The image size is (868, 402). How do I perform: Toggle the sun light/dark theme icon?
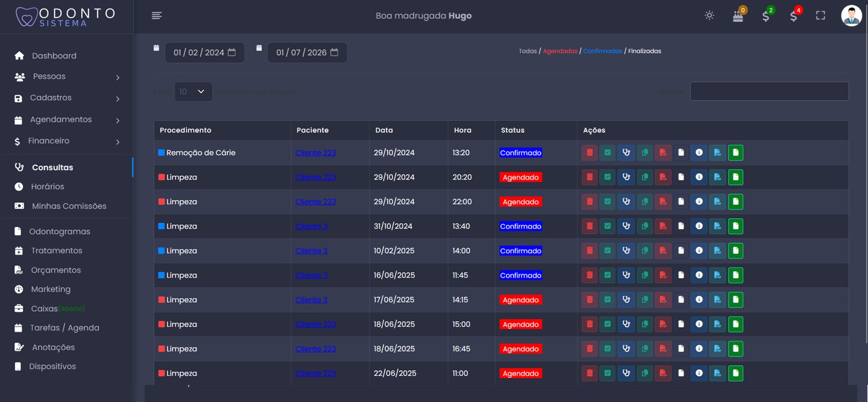(x=709, y=15)
